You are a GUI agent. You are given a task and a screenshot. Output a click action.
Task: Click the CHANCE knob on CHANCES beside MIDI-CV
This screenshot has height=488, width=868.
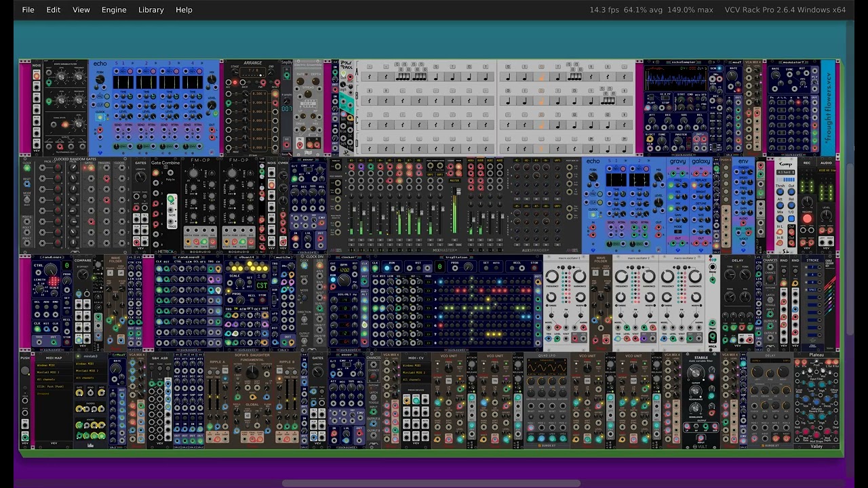374,378
